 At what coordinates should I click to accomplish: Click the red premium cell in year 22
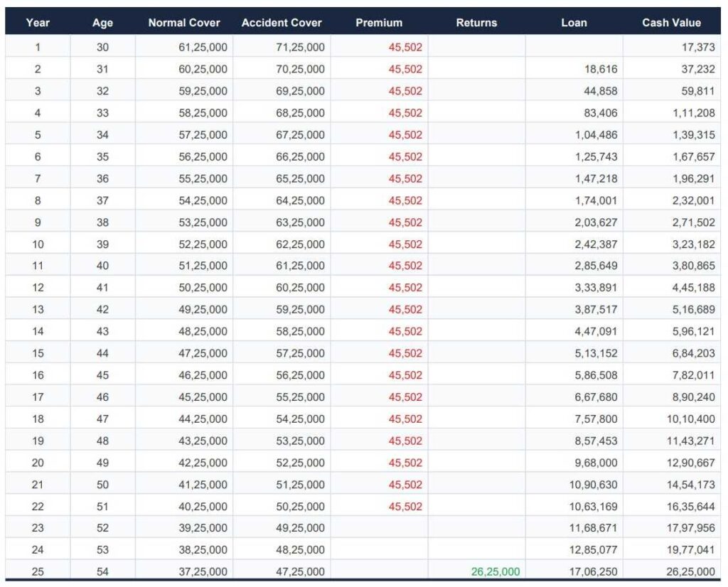[405, 507]
